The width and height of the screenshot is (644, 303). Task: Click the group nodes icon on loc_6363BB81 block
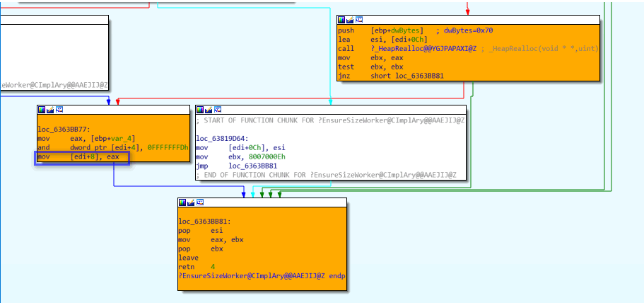[201, 202]
